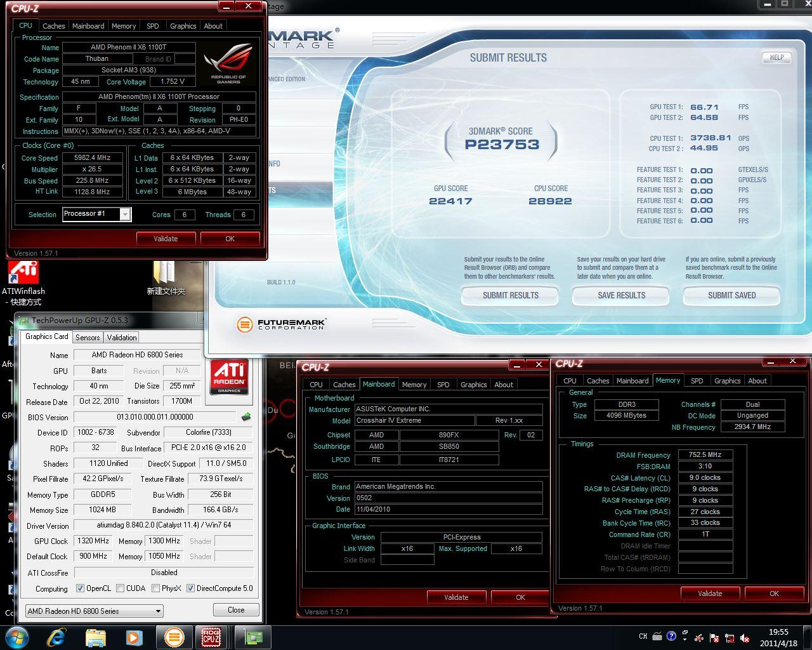Click the HELP button in 3DMark Vantage
This screenshot has height=650, width=812.
click(x=776, y=57)
